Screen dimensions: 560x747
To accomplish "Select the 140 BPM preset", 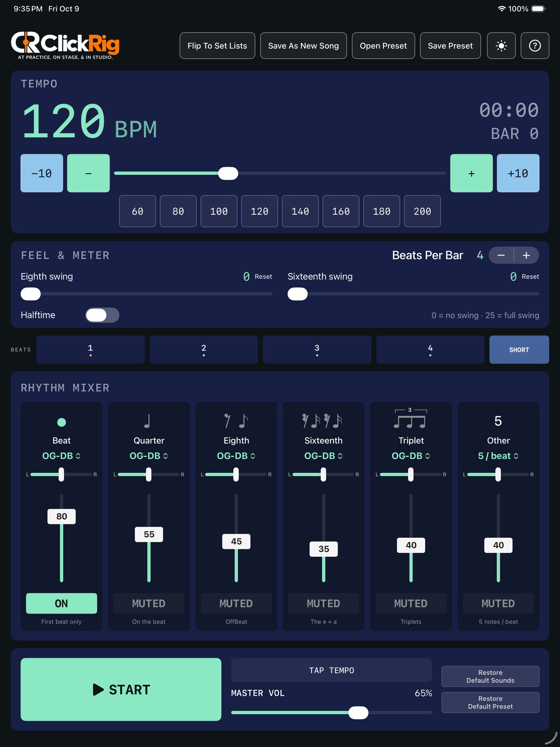I will (300, 211).
